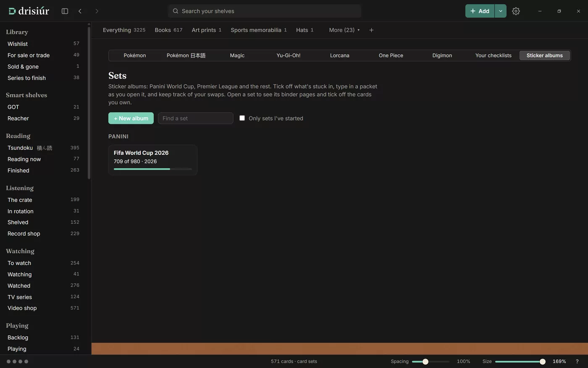Screen dimensions: 588x368
Task: Open Your checklists segment
Action: [x=493, y=56]
